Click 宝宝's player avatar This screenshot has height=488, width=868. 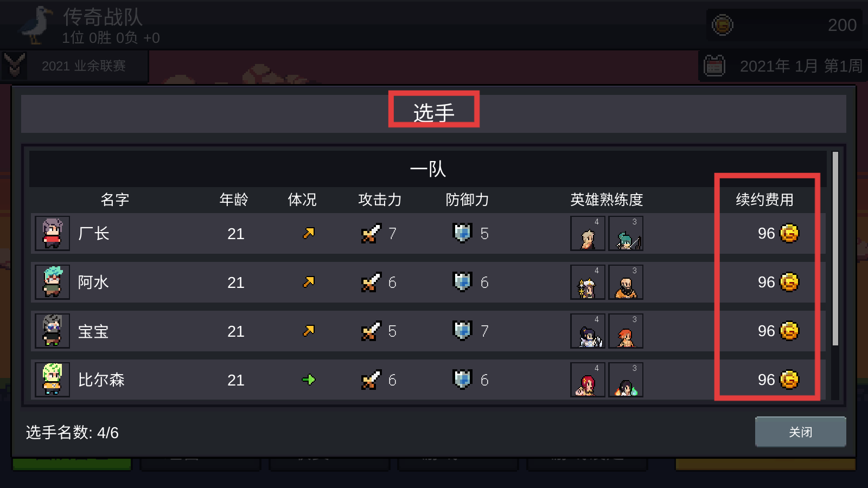coord(53,331)
